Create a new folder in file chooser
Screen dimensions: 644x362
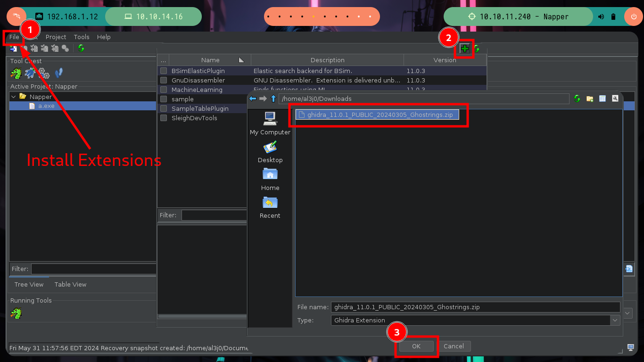click(590, 99)
